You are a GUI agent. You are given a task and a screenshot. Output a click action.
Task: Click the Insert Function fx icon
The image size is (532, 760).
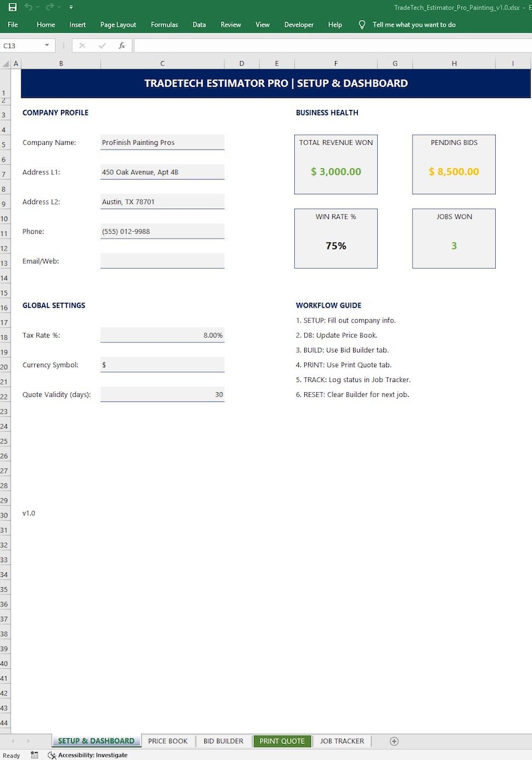(x=122, y=46)
